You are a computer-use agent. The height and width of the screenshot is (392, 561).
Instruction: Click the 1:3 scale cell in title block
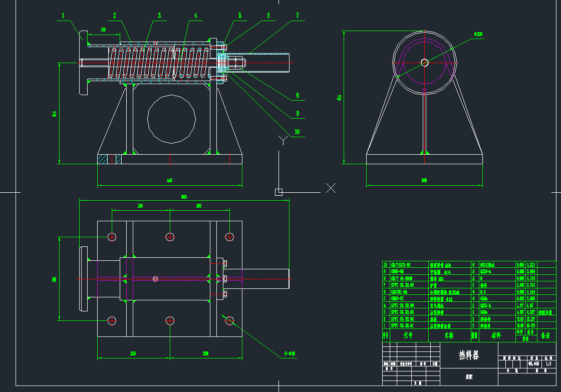click(x=549, y=364)
